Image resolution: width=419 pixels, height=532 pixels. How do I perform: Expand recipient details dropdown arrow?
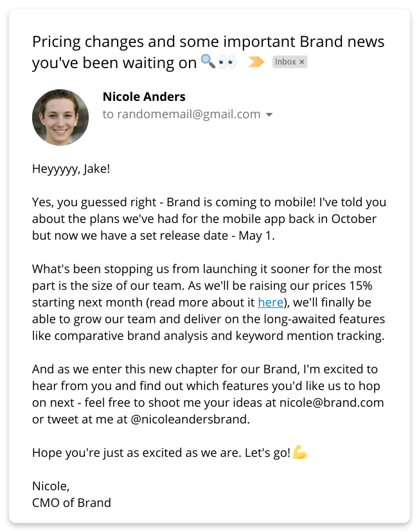tap(269, 115)
